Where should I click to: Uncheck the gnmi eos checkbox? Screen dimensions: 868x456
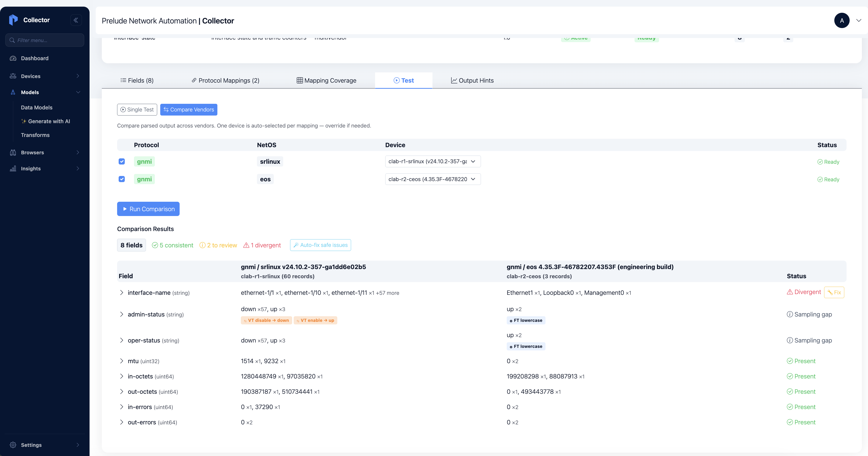[x=122, y=179]
